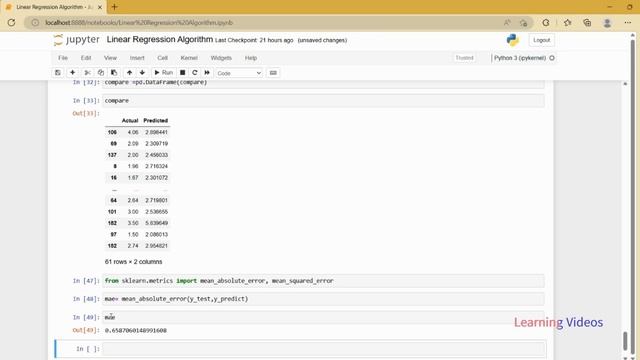Click the 61 rows × 2 columns text
The height and width of the screenshot is (360, 640).
133,262
